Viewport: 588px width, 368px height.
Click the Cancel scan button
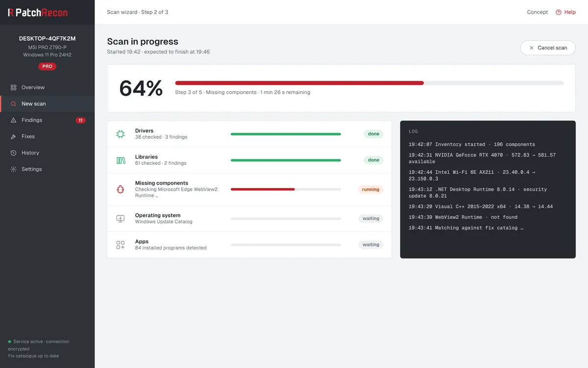548,48
